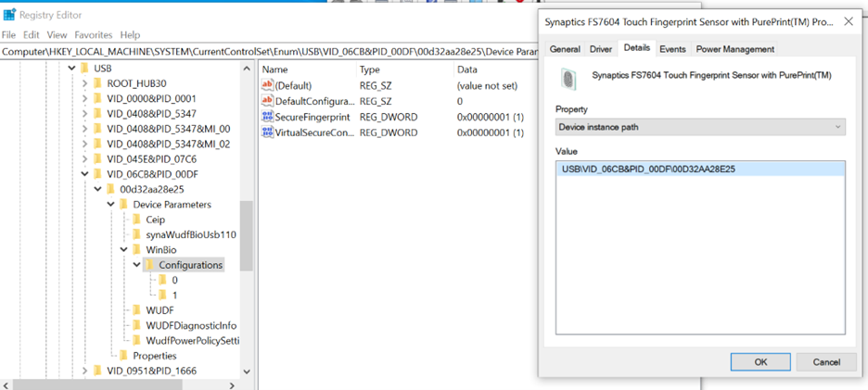Open the File menu

pyautogui.click(x=8, y=35)
